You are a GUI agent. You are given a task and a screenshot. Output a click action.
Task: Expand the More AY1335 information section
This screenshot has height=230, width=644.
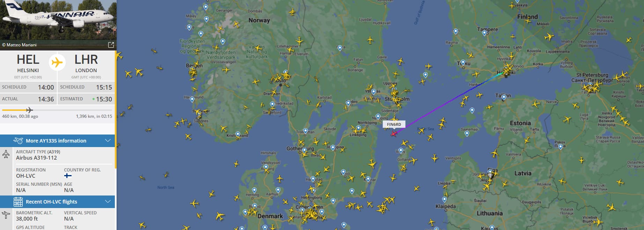[57, 141]
